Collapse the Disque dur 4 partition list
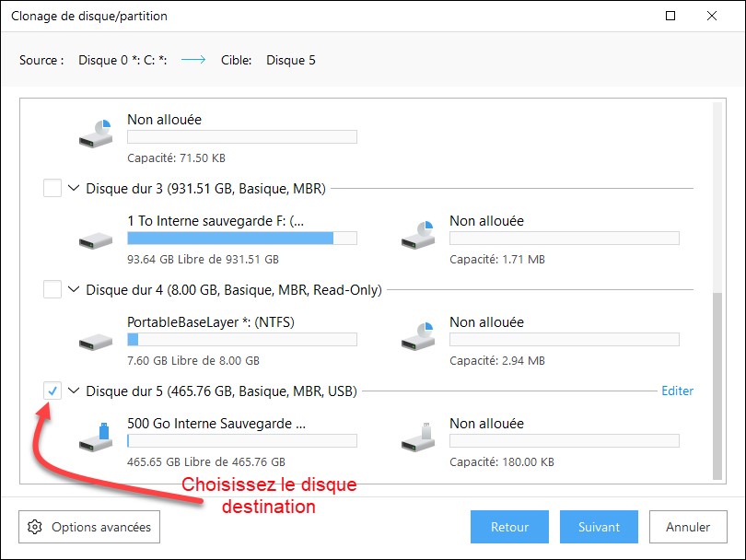The width and height of the screenshot is (746, 560). [74, 290]
